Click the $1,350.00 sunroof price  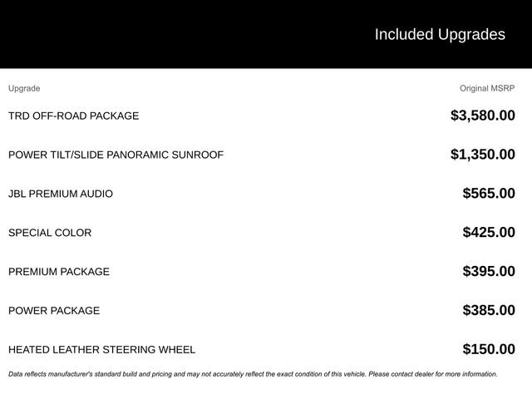482,155
